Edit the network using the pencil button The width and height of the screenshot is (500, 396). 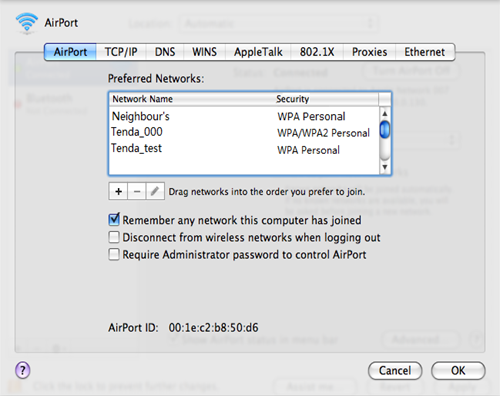click(x=155, y=191)
